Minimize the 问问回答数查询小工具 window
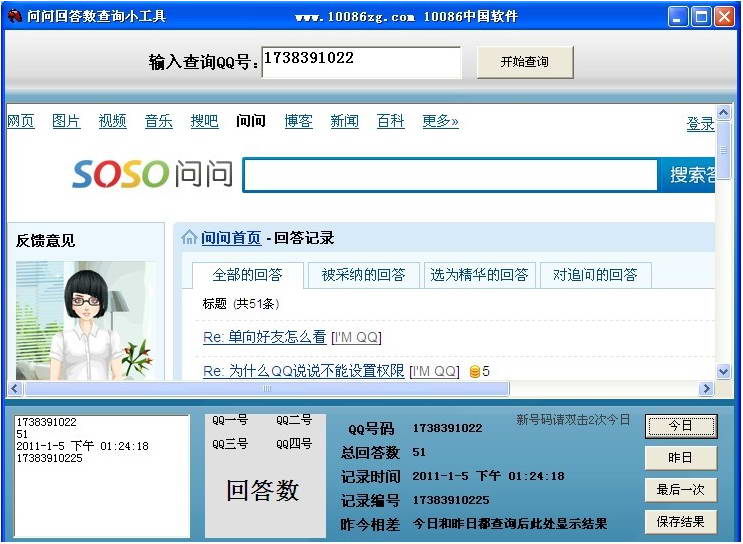This screenshot has width=743, height=544. [678, 17]
